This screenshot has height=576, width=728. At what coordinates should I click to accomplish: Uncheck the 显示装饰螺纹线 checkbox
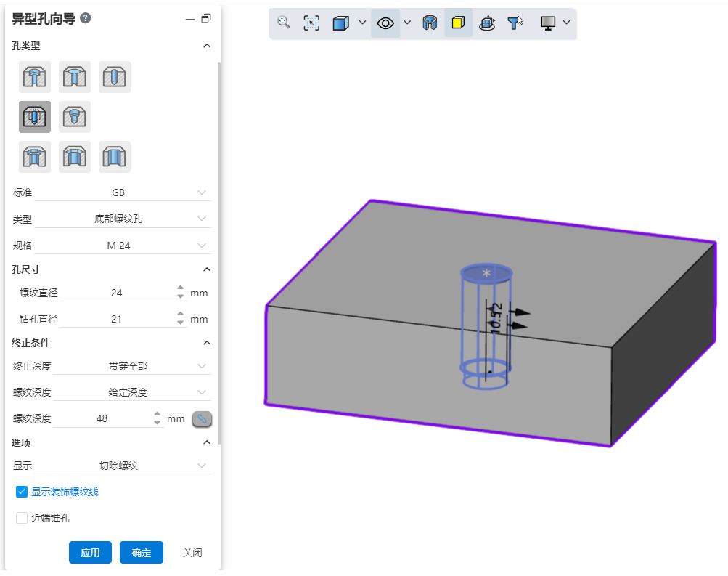(x=22, y=492)
